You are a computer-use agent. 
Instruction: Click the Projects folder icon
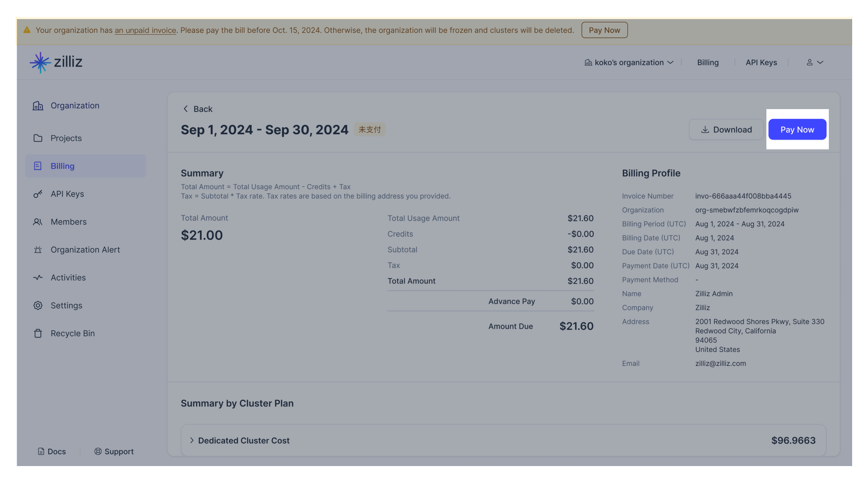[38, 138]
